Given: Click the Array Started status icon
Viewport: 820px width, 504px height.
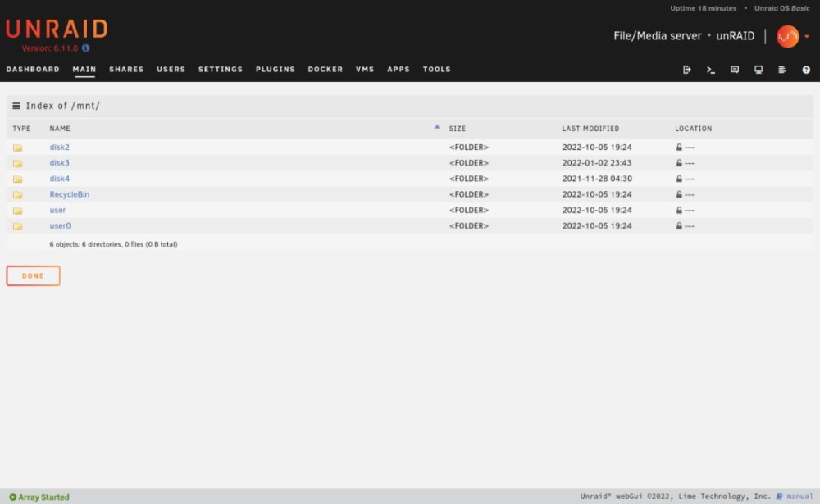Looking at the screenshot, I should 12,497.
